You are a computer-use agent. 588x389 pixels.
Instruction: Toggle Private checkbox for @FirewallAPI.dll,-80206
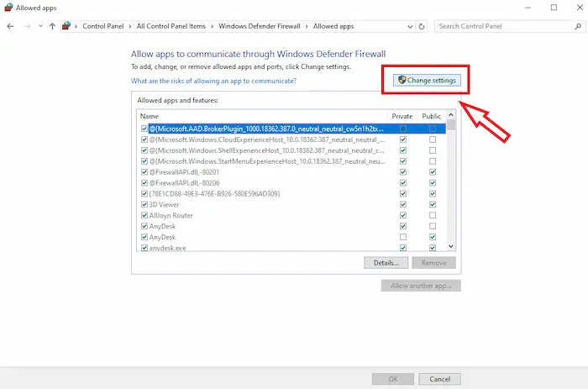[402, 183]
